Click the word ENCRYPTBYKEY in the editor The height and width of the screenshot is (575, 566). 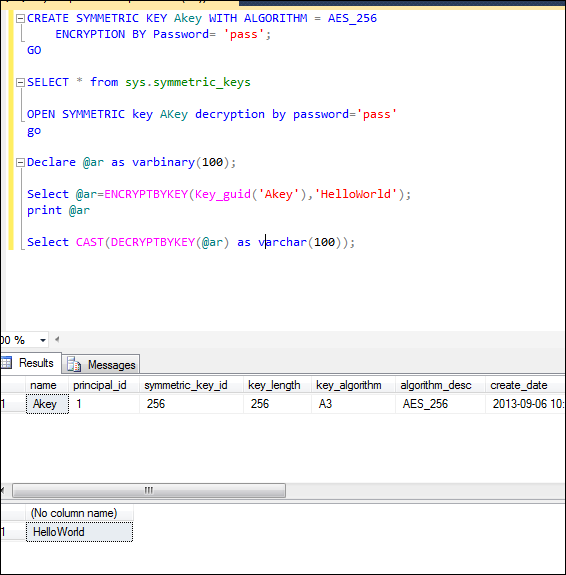coord(146,194)
